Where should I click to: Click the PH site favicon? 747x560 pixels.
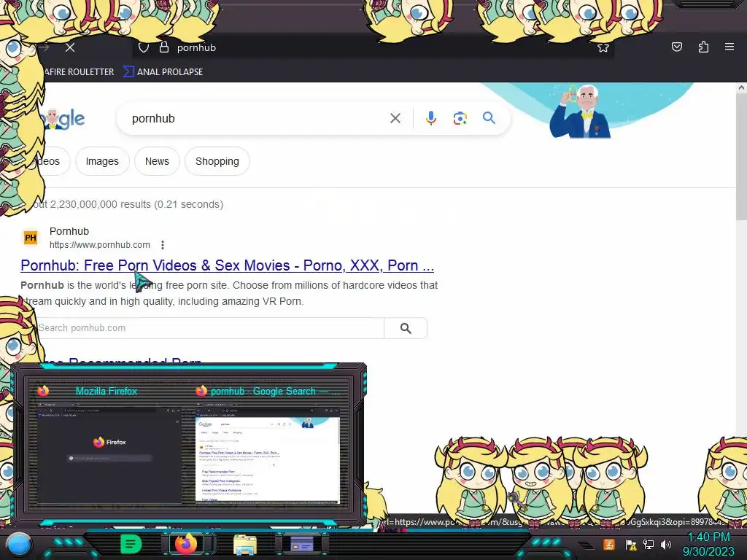click(31, 238)
